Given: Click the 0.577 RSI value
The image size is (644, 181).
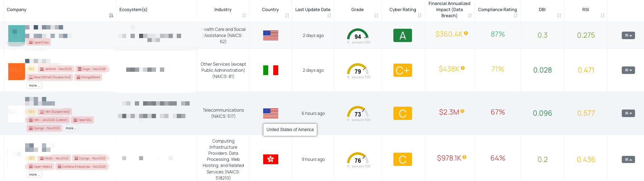Looking at the screenshot, I should (586, 113).
